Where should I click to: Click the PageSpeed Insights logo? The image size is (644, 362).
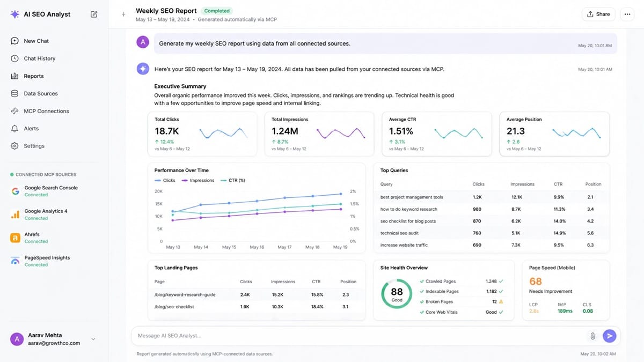coord(15,261)
